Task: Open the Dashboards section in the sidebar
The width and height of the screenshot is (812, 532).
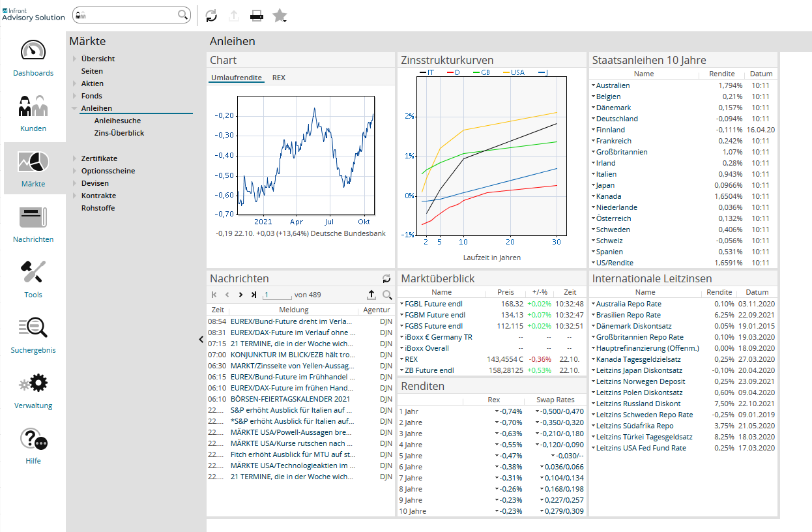Action: point(33,59)
